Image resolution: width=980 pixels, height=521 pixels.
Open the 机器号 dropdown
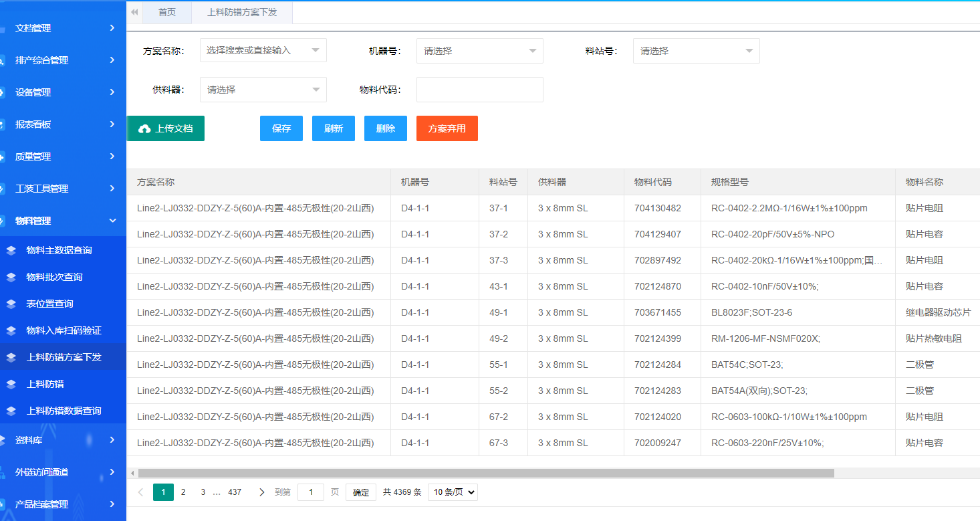tap(479, 51)
